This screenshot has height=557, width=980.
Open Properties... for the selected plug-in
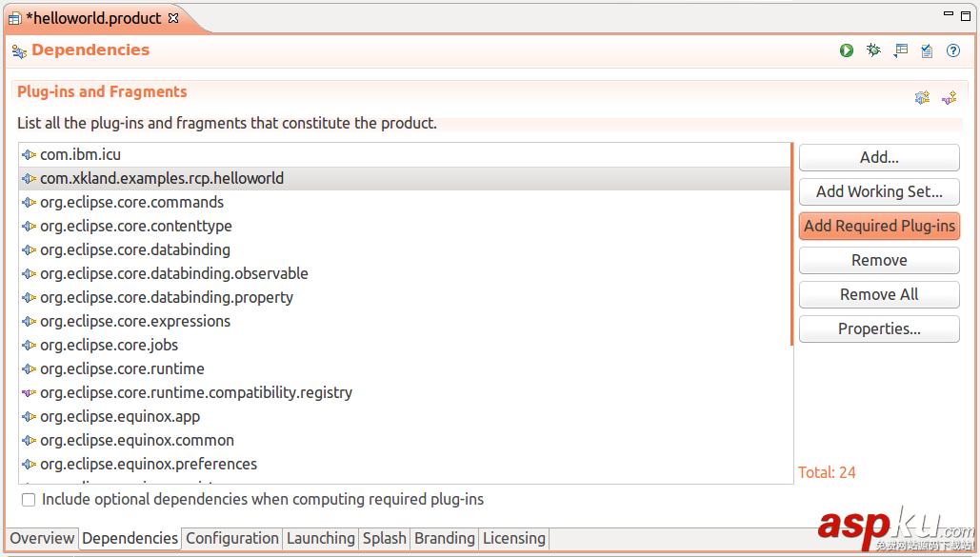(879, 328)
